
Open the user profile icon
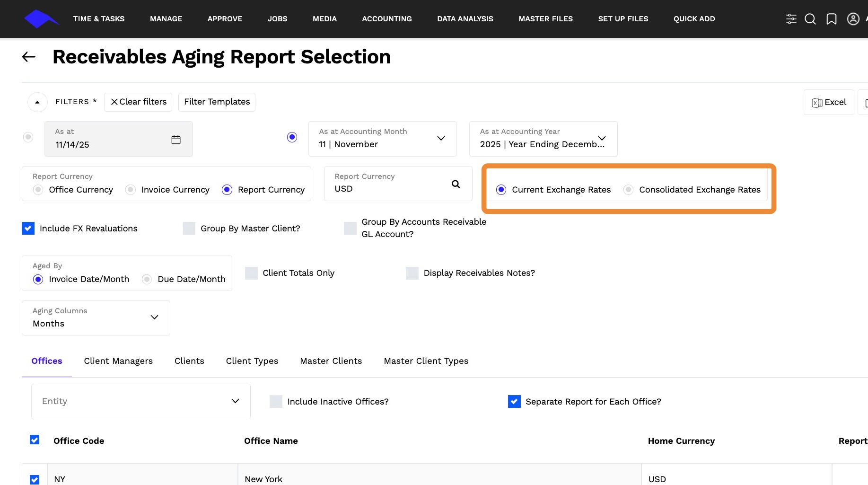click(x=853, y=19)
